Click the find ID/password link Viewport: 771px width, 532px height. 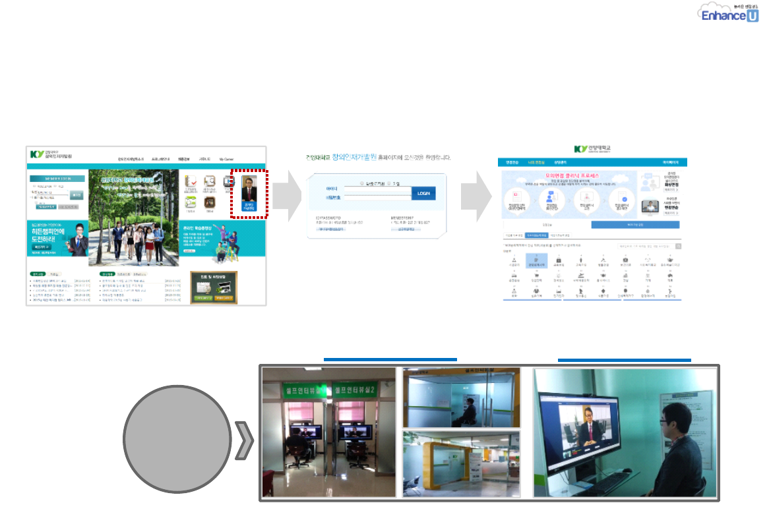[332, 229]
